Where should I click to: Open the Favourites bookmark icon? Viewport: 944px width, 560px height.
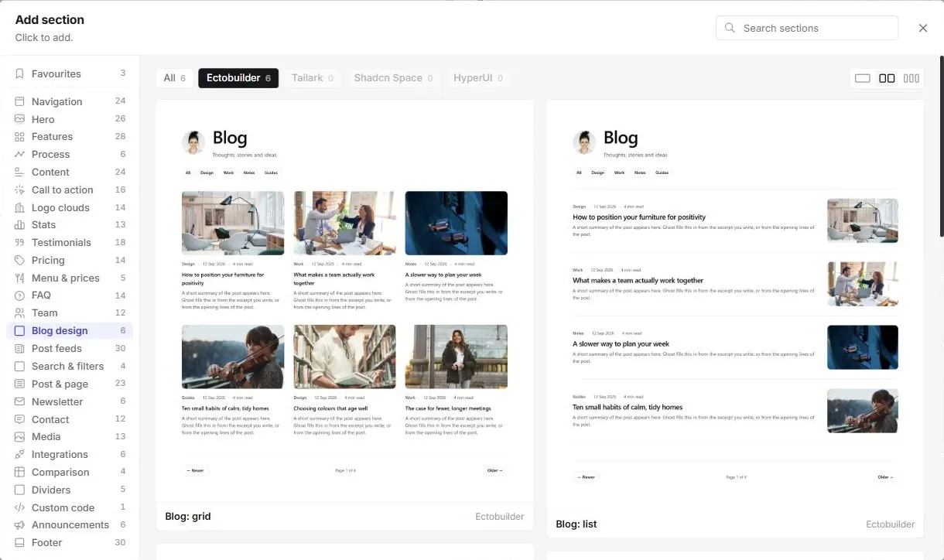19,74
